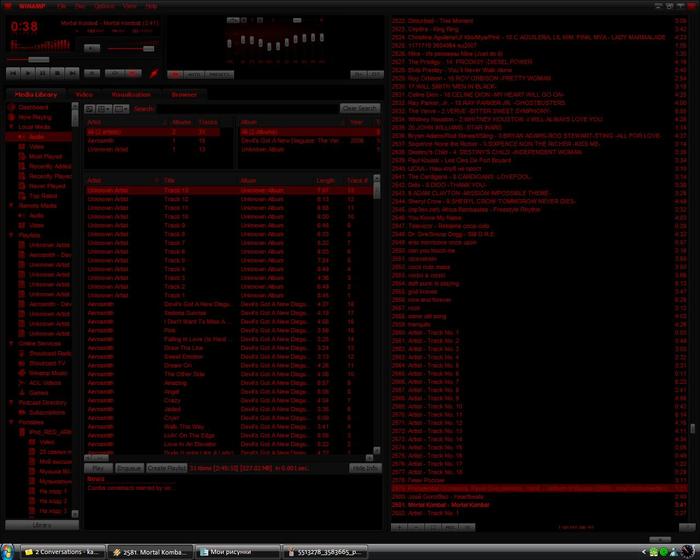Open the Options menu
The image size is (700, 560).
pyautogui.click(x=104, y=6)
